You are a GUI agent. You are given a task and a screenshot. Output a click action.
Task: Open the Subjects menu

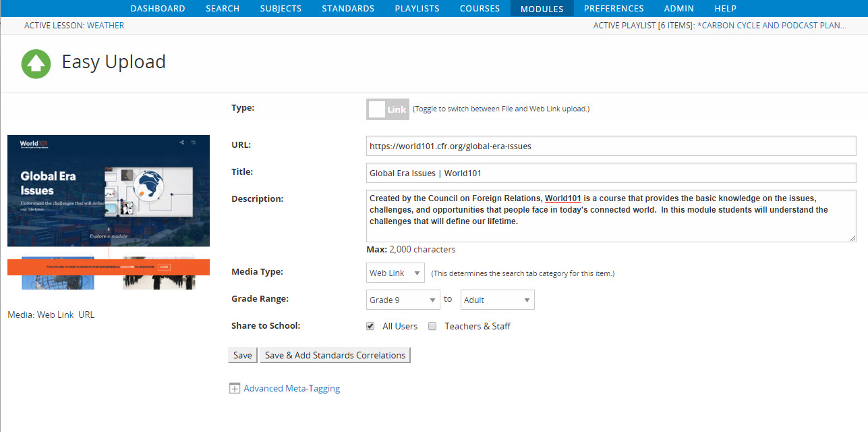coord(281,8)
